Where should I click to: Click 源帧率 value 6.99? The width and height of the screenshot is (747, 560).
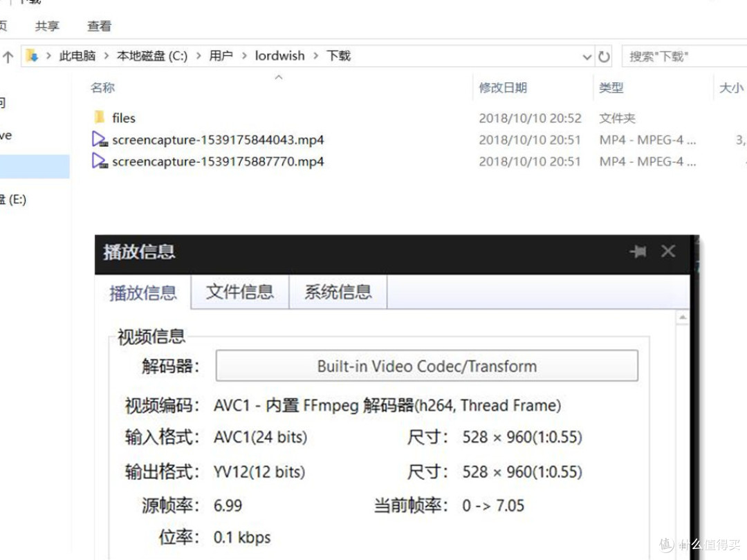(x=228, y=505)
